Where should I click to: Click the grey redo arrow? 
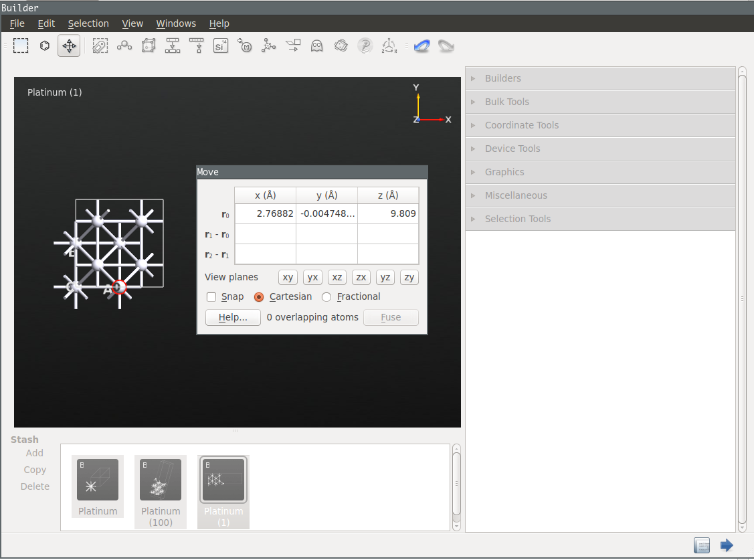(x=446, y=45)
